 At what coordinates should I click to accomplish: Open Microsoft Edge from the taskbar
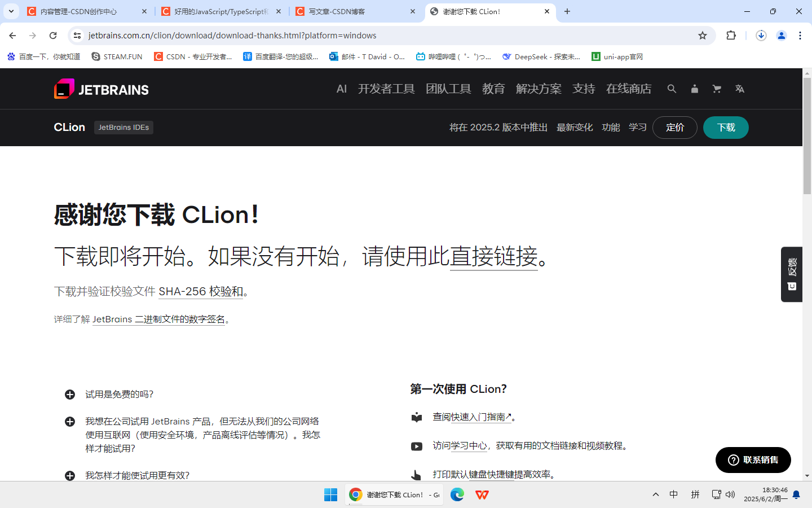coord(457,495)
